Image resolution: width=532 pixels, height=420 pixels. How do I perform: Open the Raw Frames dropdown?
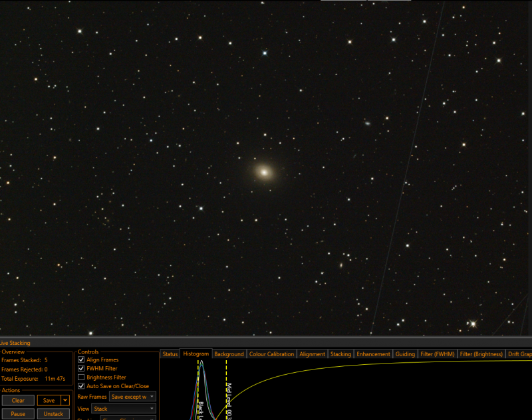pos(132,397)
